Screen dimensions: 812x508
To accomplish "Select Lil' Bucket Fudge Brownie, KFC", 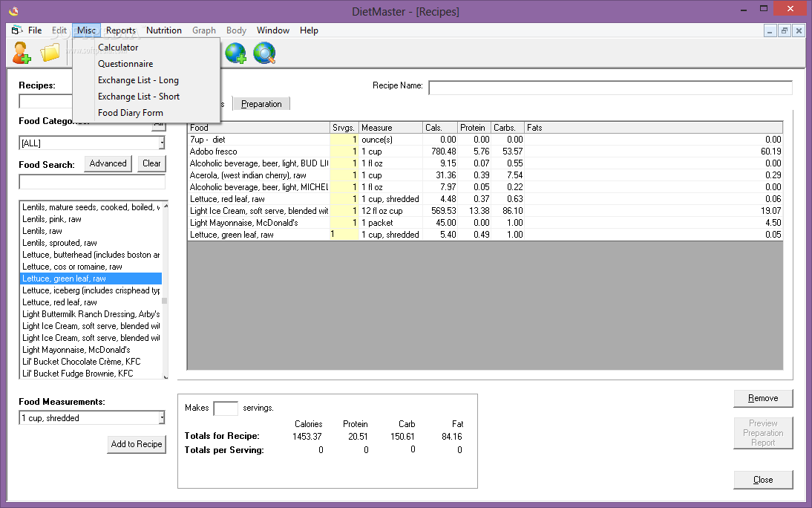I will pyautogui.click(x=91, y=374).
